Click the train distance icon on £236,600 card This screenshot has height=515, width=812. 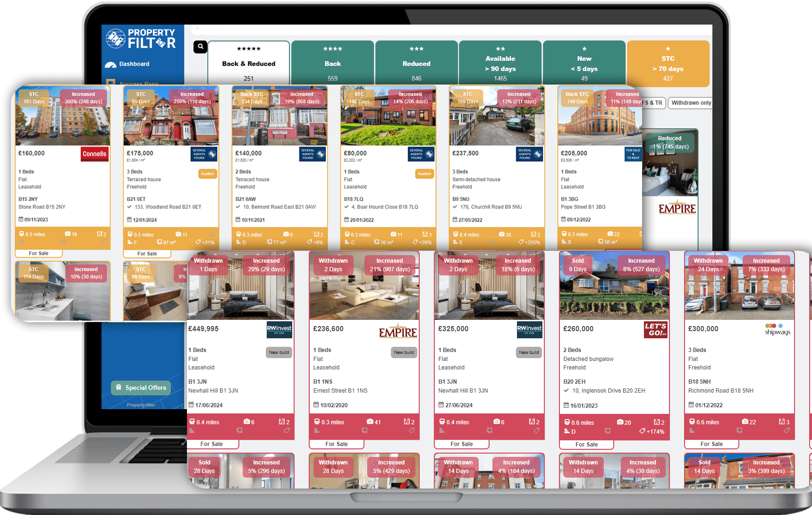pos(317,422)
